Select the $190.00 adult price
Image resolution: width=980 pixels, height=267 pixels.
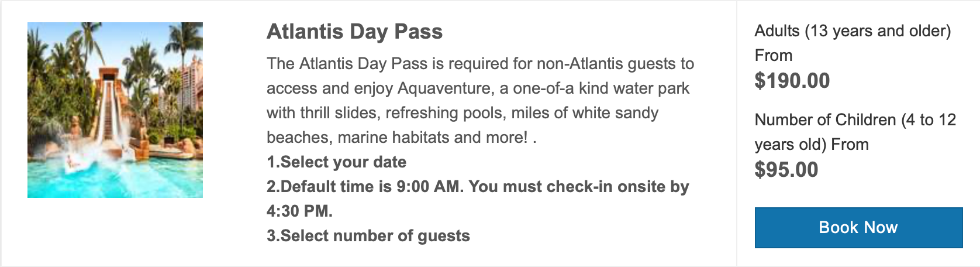click(792, 81)
